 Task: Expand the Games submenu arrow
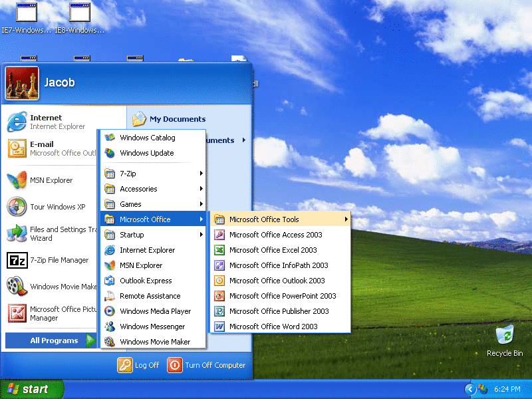pyautogui.click(x=201, y=204)
